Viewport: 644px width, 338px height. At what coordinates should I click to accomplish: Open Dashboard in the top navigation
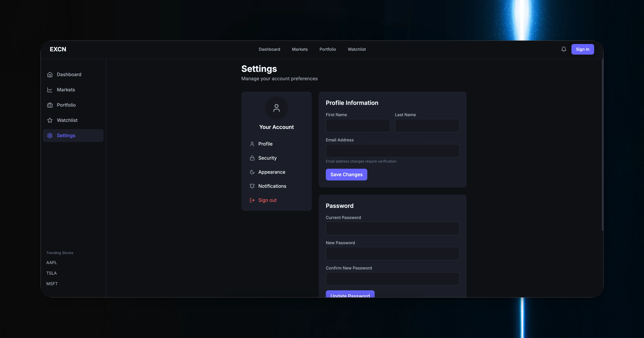(x=269, y=49)
